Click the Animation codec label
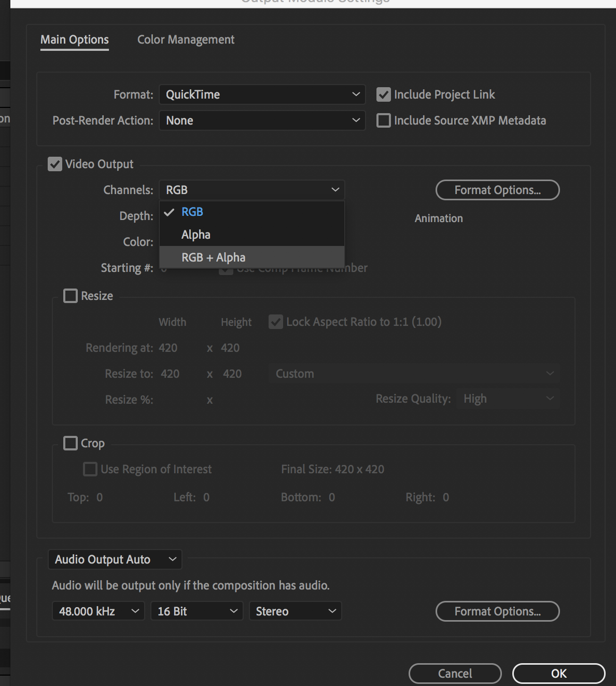The width and height of the screenshot is (616, 686). pyautogui.click(x=439, y=218)
